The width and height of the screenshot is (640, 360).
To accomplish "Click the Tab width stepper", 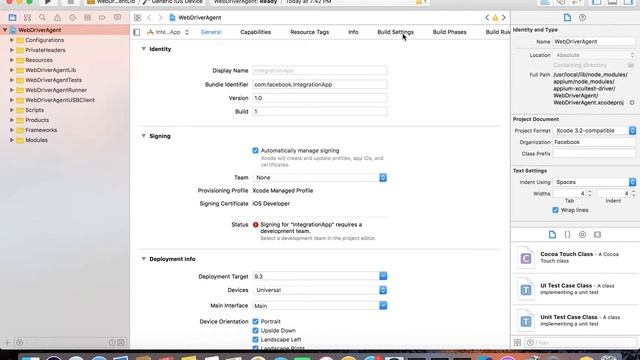I will click(589, 193).
